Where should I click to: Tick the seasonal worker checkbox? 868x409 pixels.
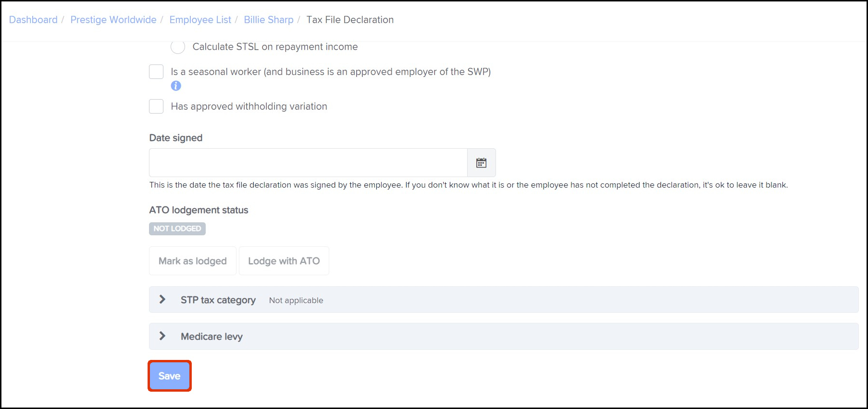(x=156, y=72)
